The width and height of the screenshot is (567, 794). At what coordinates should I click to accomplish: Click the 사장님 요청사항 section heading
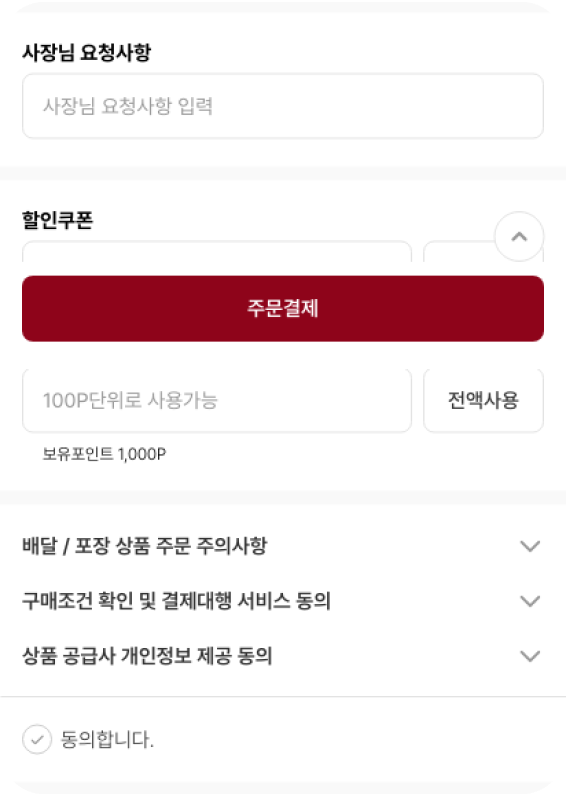tap(87, 52)
